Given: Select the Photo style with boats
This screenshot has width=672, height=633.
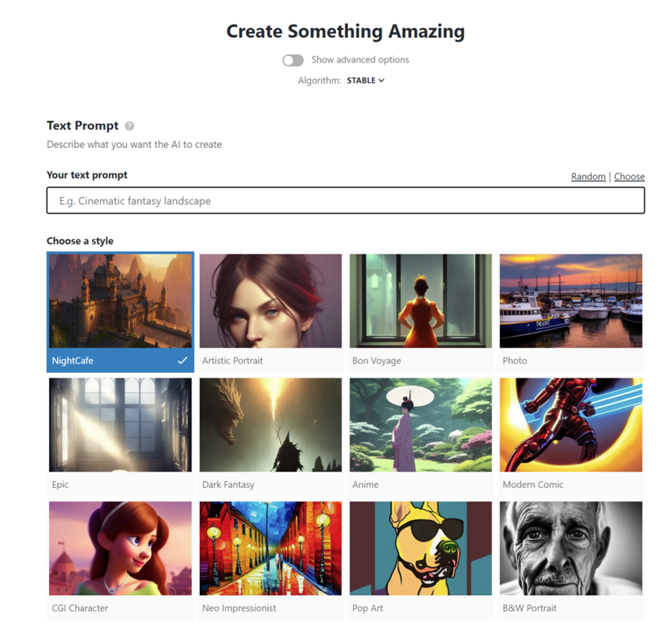Looking at the screenshot, I should [x=571, y=312].
